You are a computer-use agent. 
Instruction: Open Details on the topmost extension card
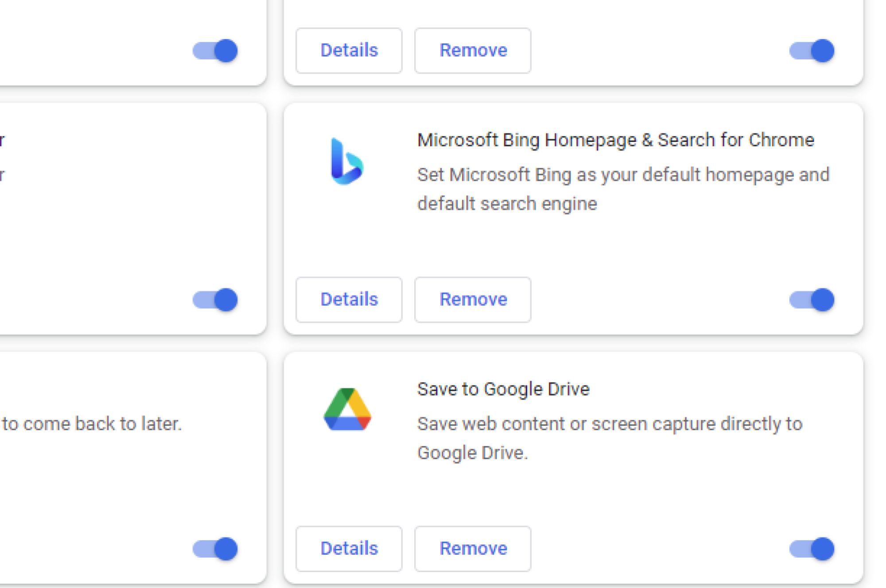coord(349,50)
